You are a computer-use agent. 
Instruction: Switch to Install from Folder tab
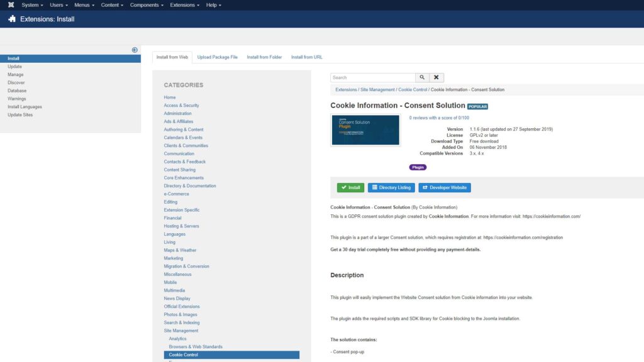pos(264,57)
